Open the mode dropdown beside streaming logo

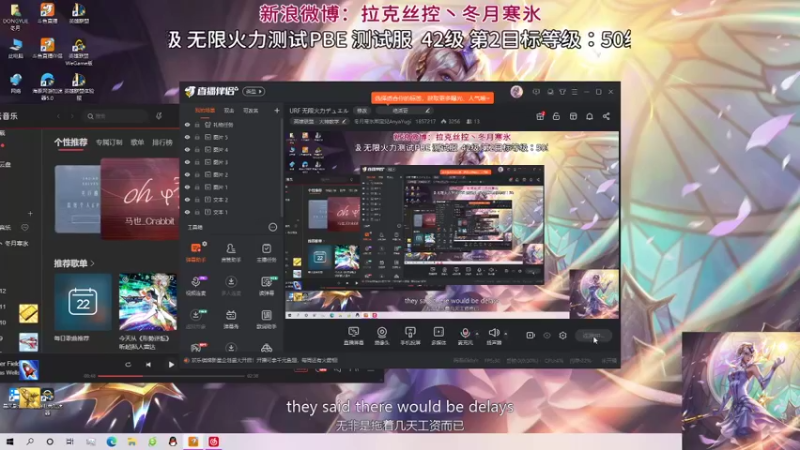(254, 91)
